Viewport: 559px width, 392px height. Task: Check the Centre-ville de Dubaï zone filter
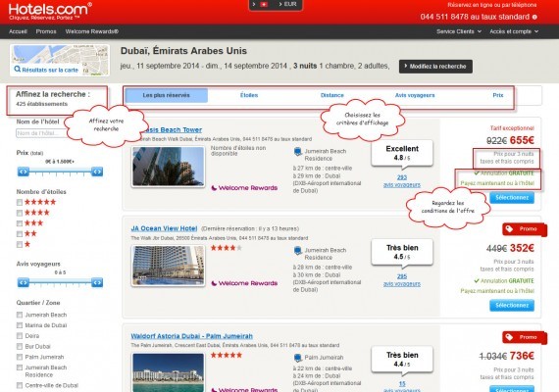[x=20, y=385]
